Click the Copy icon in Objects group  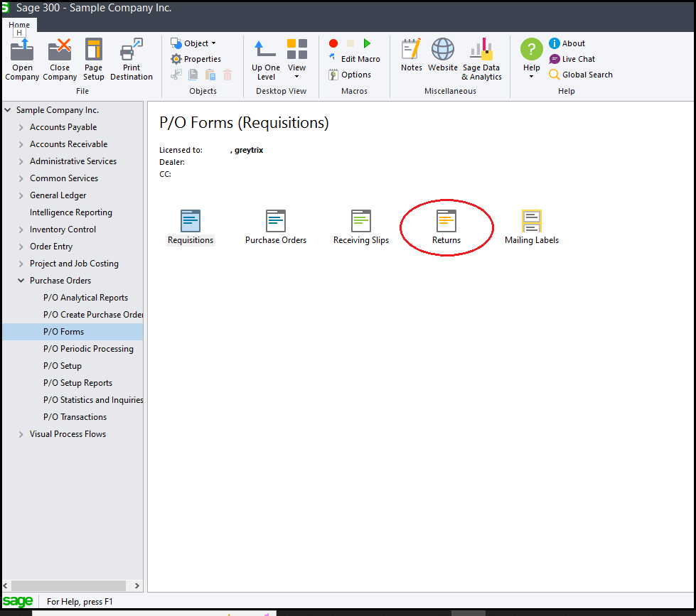pos(193,75)
